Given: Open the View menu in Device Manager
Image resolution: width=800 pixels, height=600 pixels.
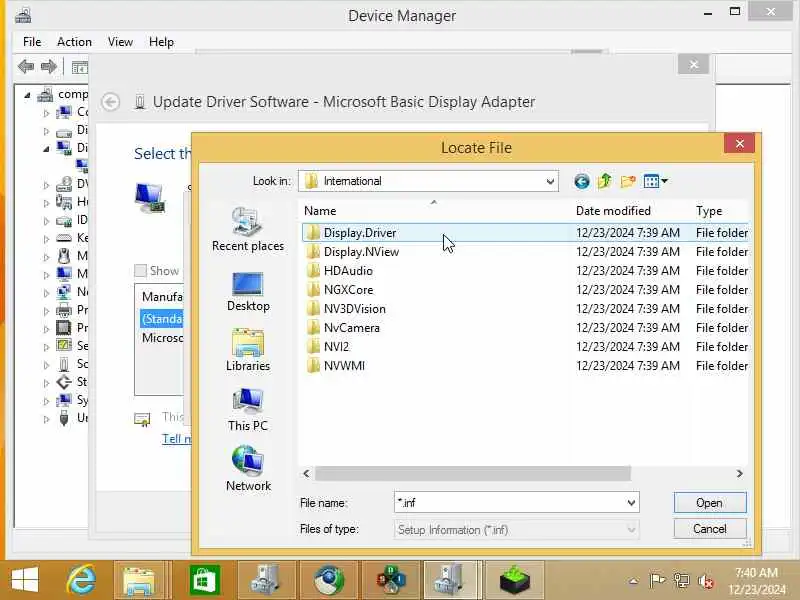Looking at the screenshot, I should click(120, 42).
